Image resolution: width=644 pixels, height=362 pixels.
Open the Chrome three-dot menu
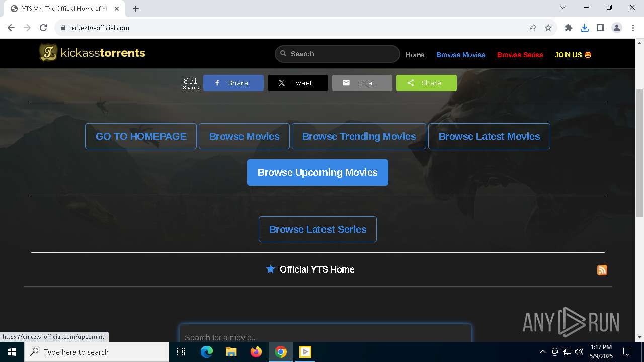coord(633,28)
